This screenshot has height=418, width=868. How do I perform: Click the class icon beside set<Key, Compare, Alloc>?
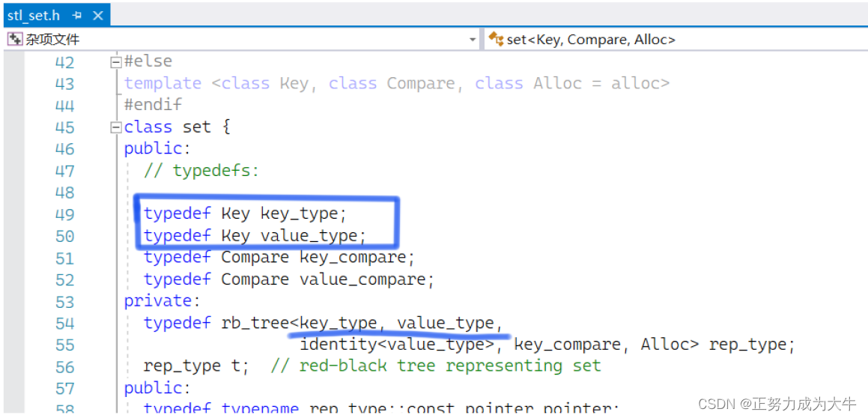[x=496, y=39]
